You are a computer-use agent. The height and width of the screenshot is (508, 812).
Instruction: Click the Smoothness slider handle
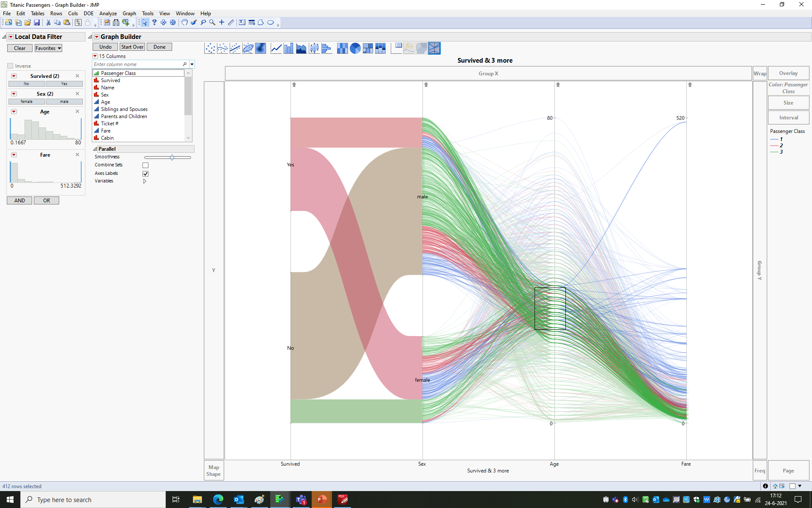[172, 157]
